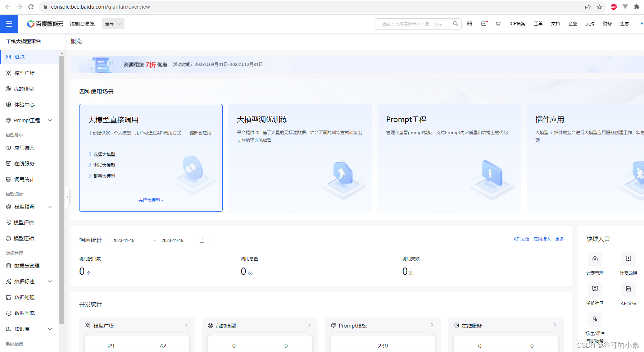Open 概览 in the sidebar
The width and height of the screenshot is (644, 352).
coord(30,57)
